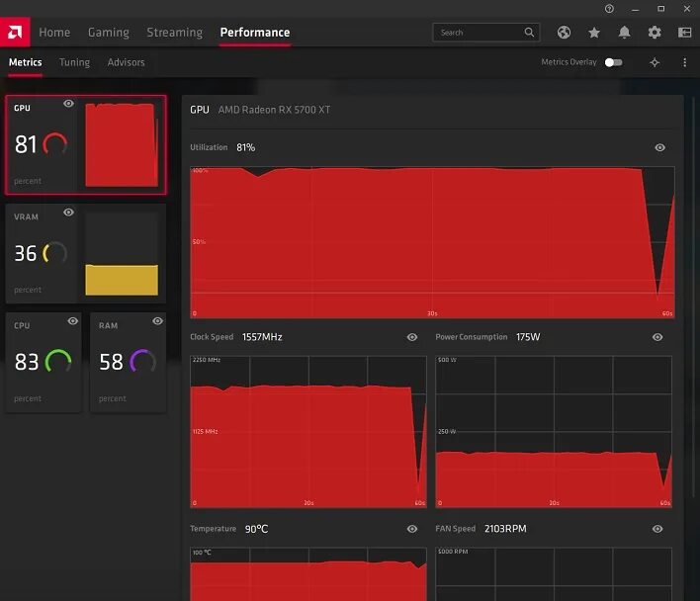700x601 pixels.
Task: Open notifications bell icon
Action: tap(624, 32)
